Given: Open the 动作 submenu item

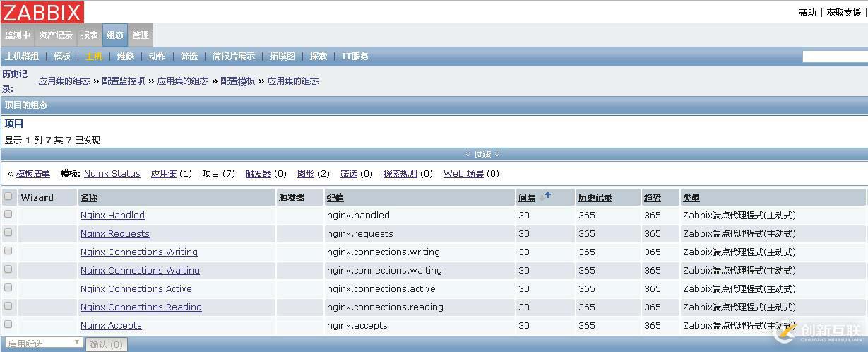Looking at the screenshot, I should [157, 57].
